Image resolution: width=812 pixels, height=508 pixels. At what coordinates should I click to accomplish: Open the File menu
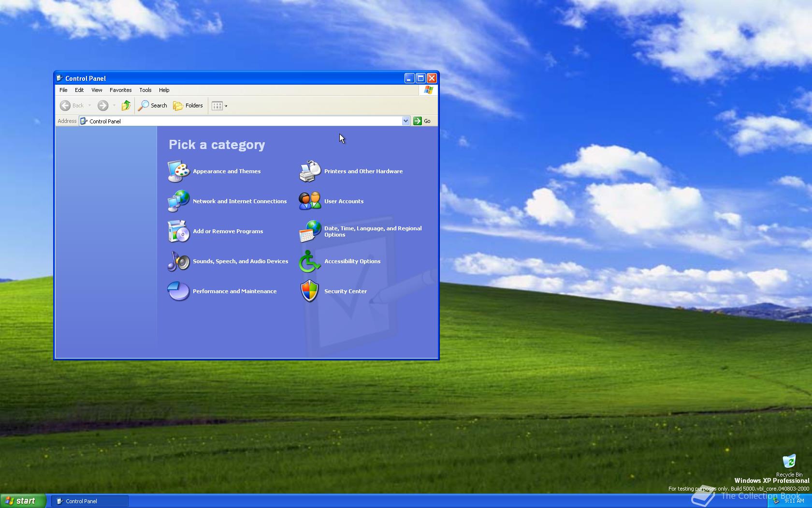coord(63,90)
